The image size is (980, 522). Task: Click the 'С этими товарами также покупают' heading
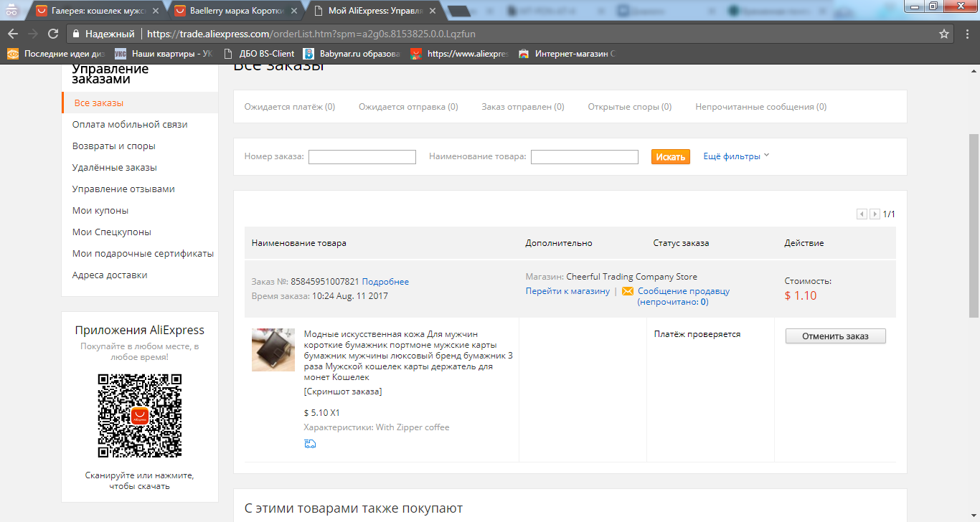(354, 508)
